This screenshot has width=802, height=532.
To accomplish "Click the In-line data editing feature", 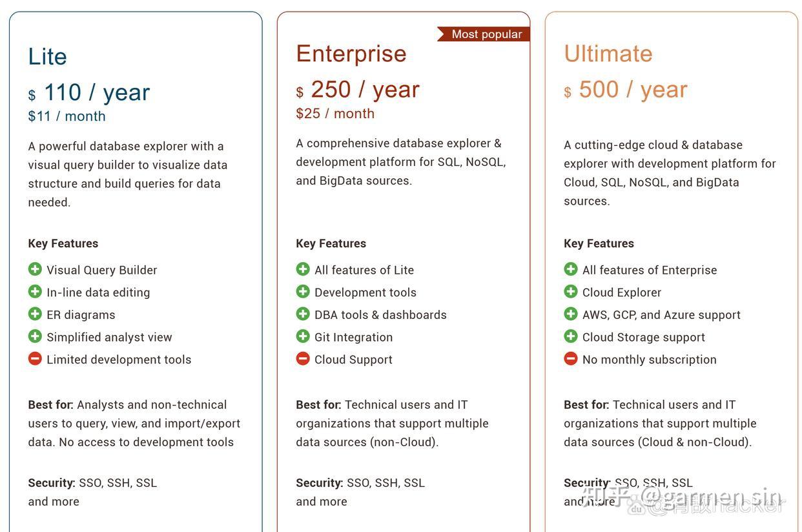I will click(x=98, y=292).
